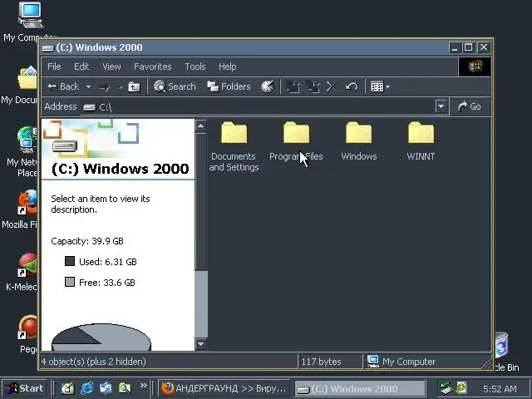This screenshot has height=399, width=532.
Task: Click the Go button
Action: pos(470,106)
